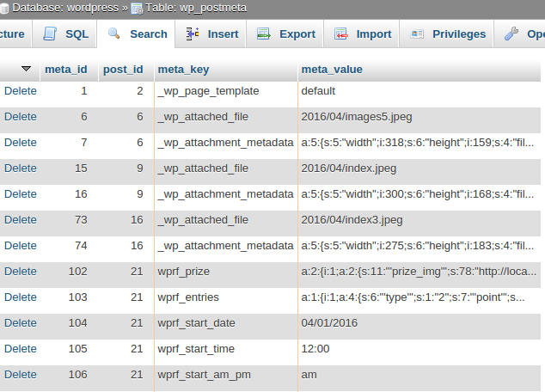
Task: Click _wp_attachment_metadata in meta_id 7 row
Action: point(226,143)
